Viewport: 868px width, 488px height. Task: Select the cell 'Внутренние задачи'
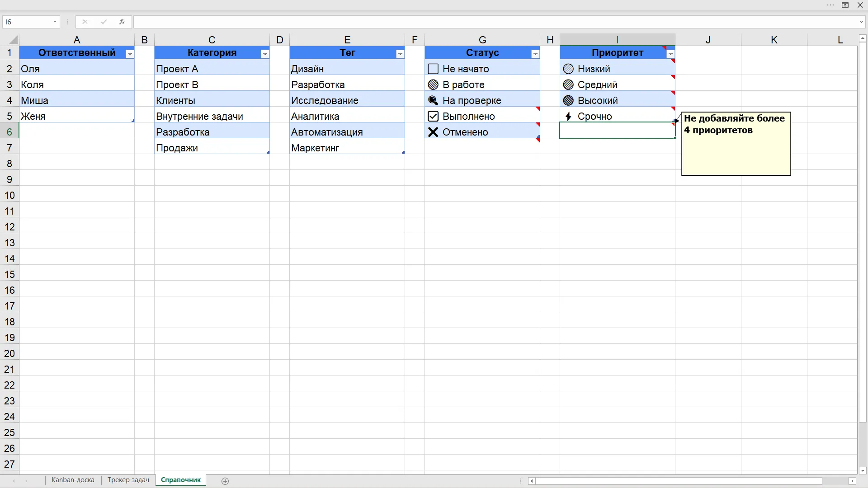212,116
